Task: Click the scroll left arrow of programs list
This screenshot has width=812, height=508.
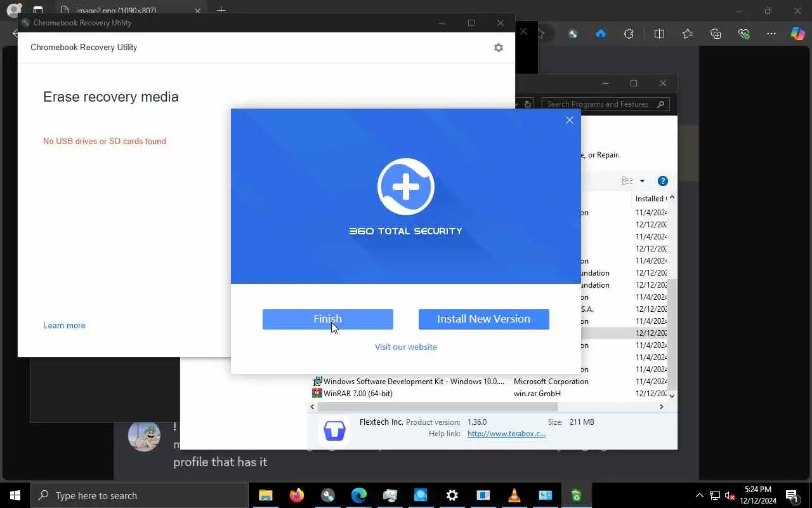Action: tap(313, 406)
